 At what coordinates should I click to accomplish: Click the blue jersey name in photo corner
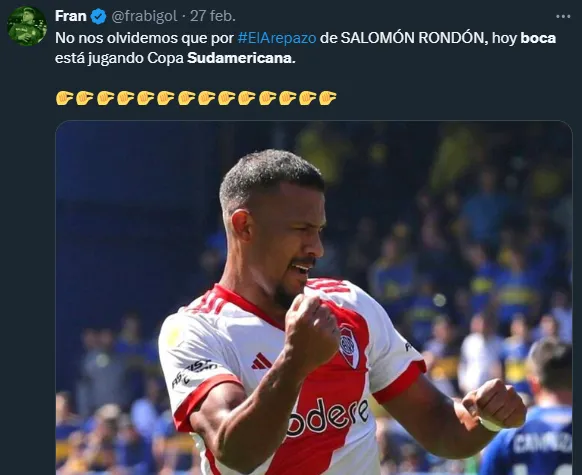543,443
